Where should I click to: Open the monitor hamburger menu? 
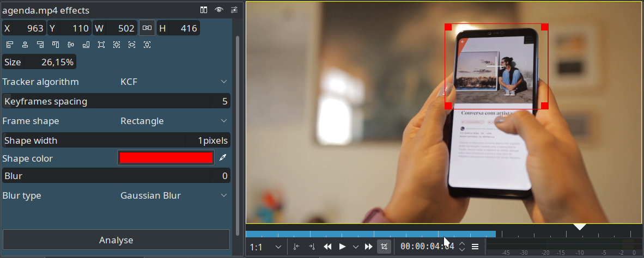(475, 247)
